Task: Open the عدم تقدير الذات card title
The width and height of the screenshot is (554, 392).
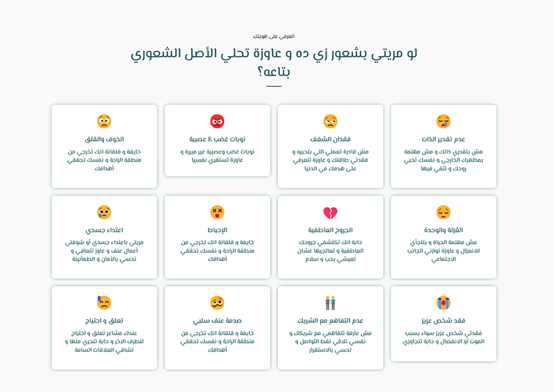Action: pyautogui.click(x=443, y=139)
